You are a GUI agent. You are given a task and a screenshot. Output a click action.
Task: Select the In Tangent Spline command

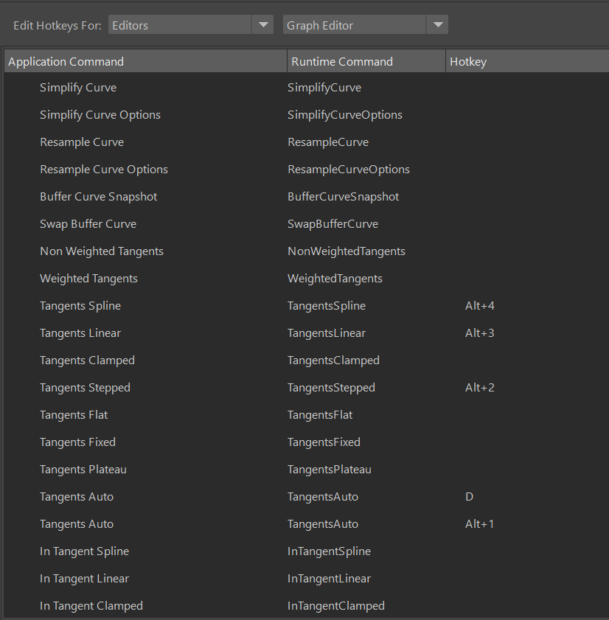84,551
